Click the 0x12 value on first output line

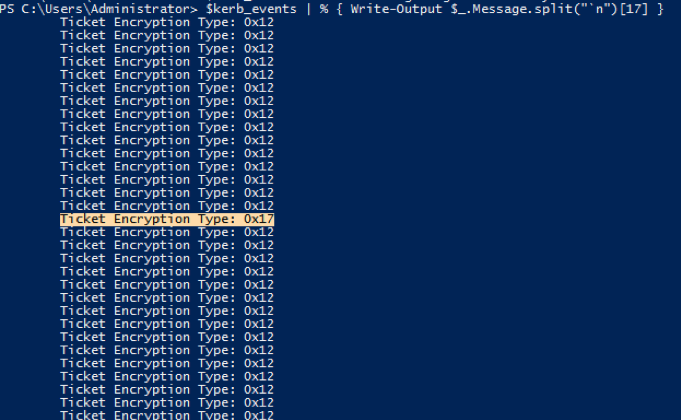pyautogui.click(x=258, y=22)
